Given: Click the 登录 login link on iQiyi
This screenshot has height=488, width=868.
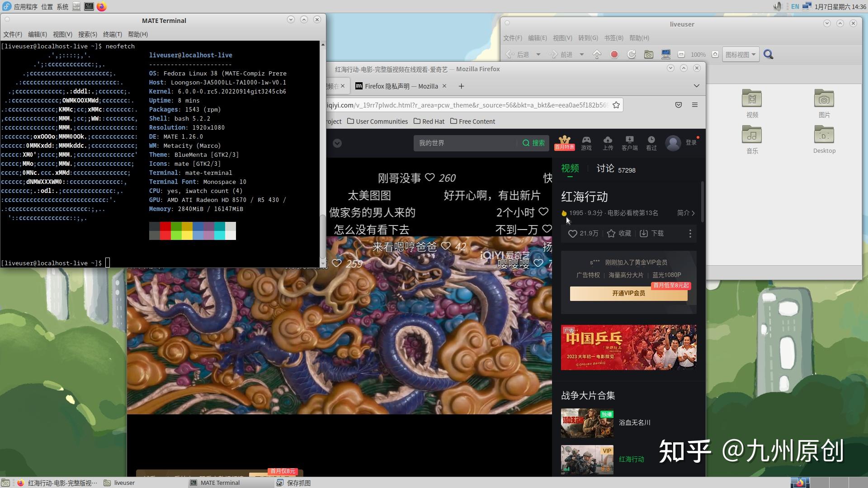Looking at the screenshot, I should pyautogui.click(x=691, y=142).
